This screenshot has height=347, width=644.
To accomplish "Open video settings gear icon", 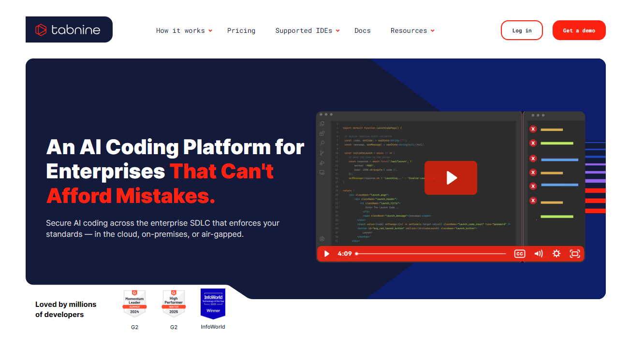I will (556, 254).
